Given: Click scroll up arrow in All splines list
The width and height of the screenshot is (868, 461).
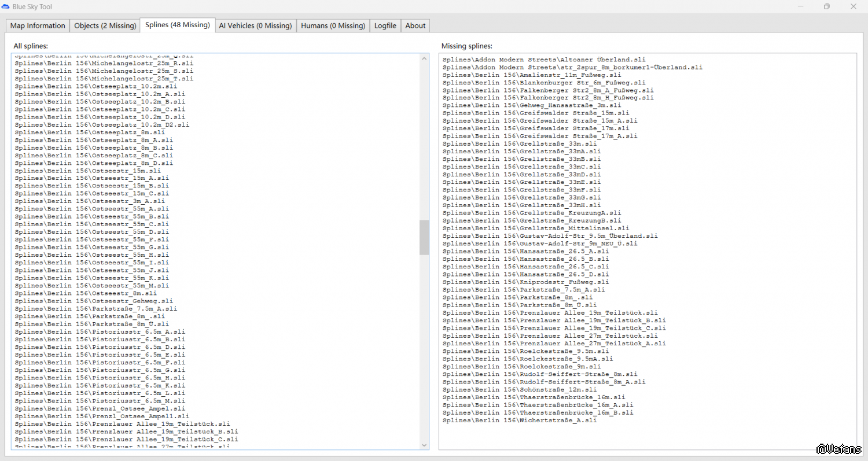Looking at the screenshot, I should [424, 59].
